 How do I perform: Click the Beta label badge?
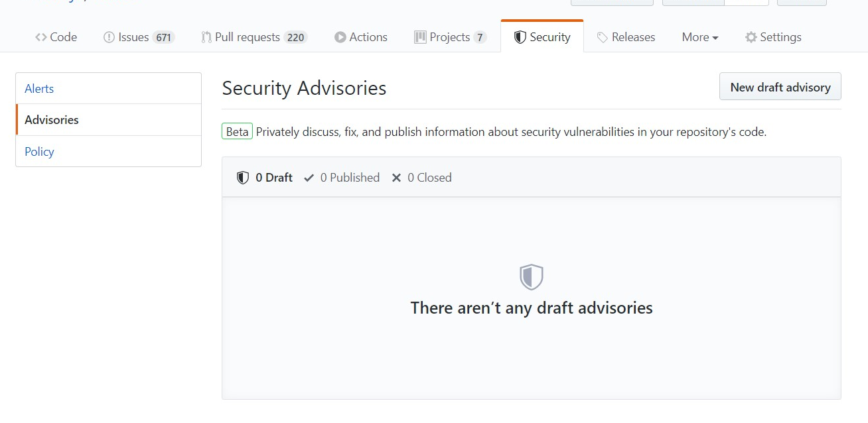pyautogui.click(x=237, y=132)
